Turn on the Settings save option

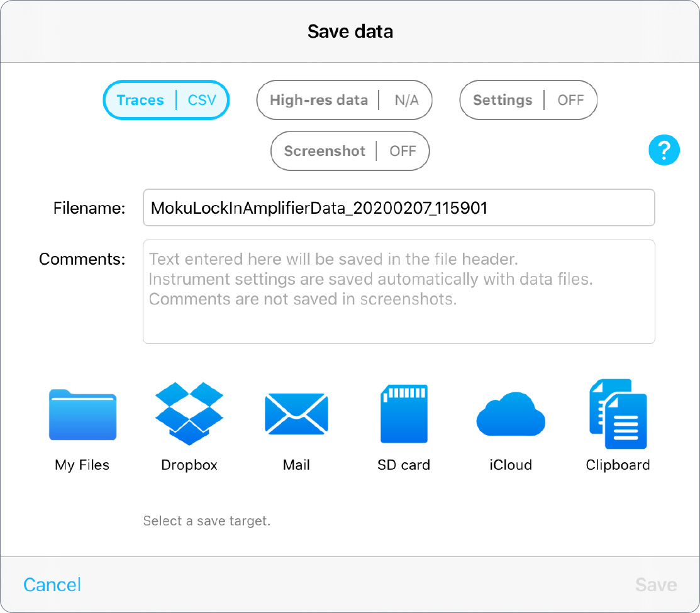(x=528, y=100)
